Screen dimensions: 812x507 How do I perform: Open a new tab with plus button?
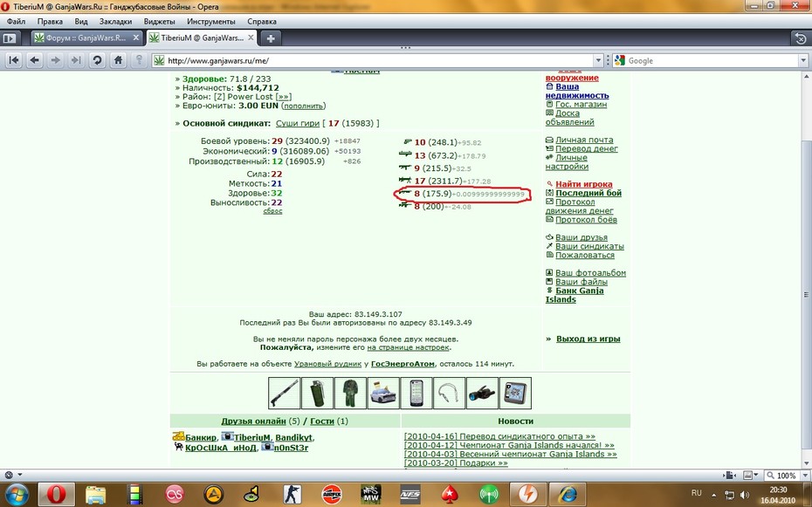[x=271, y=38]
